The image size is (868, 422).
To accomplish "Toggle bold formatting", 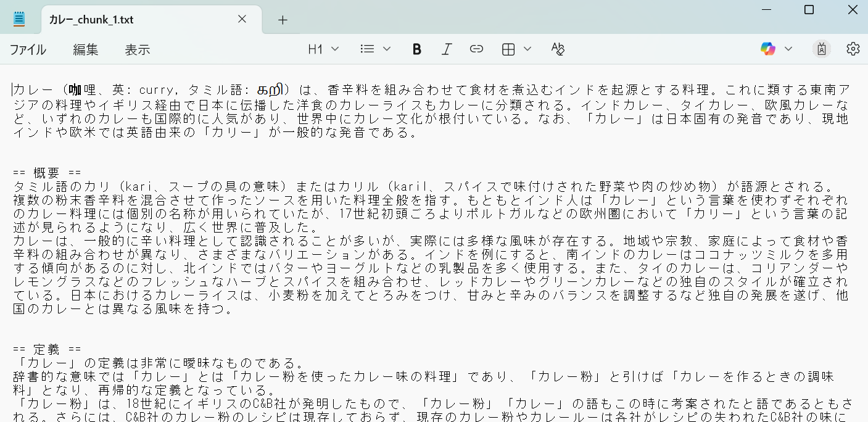I will (x=417, y=49).
